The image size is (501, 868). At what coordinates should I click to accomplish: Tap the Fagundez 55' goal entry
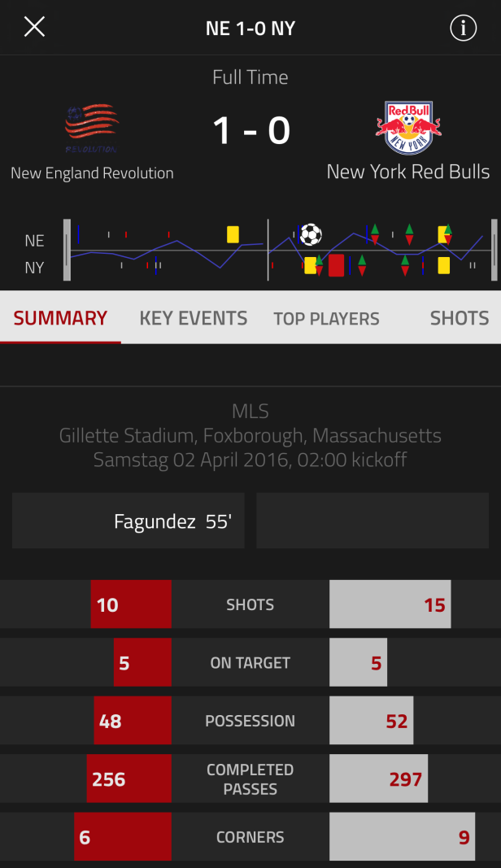tap(129, 521)
